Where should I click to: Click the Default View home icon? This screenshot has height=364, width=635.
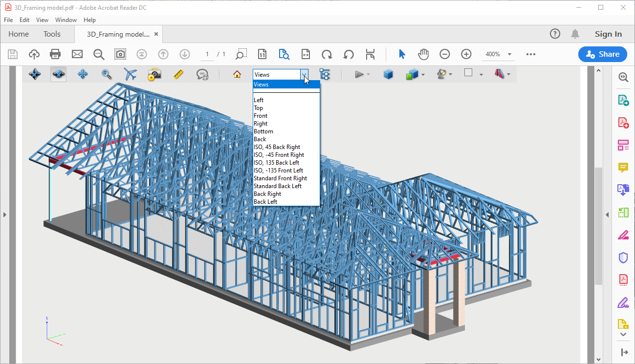coord(237,74)
